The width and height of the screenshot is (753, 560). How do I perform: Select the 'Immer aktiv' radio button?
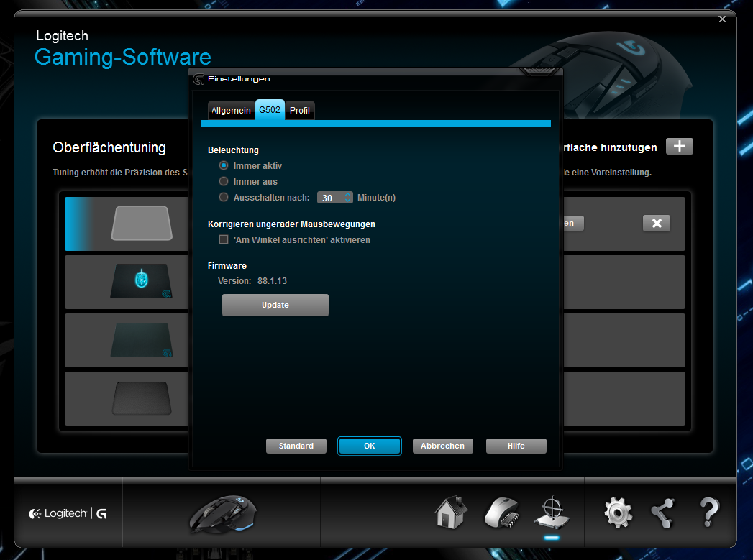click(x=223, y=165)
